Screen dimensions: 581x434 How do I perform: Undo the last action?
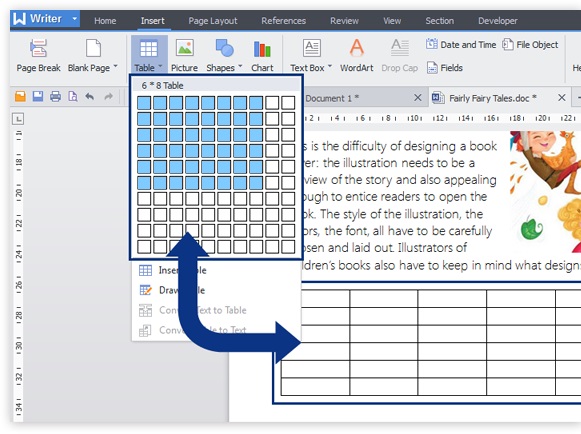(90, 97)
